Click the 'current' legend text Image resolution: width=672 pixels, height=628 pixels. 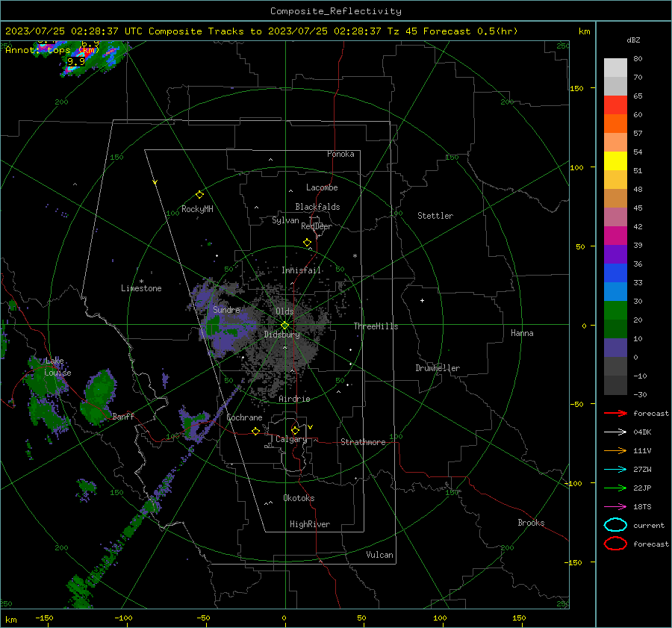pyautogui.click(x=648, y=526)
